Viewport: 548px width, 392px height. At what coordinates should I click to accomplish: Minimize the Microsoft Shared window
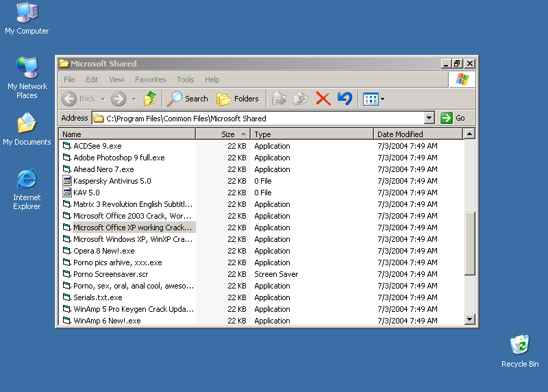pyautogui.click(x=446, y=64)
